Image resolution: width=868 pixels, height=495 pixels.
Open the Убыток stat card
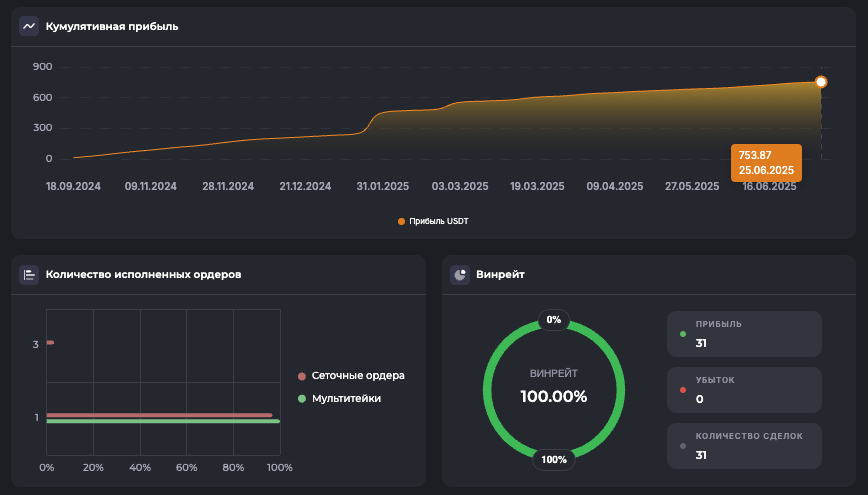click(x=745, y=390)
